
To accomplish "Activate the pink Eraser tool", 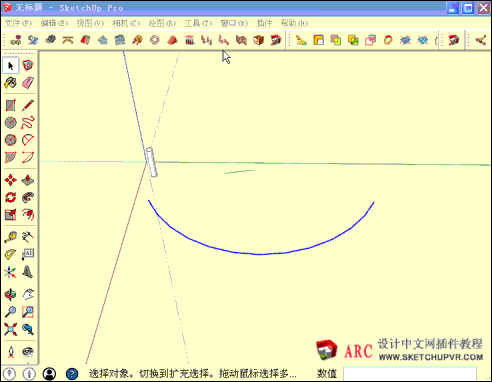I will pyautogui.click(x=28, y=83).
